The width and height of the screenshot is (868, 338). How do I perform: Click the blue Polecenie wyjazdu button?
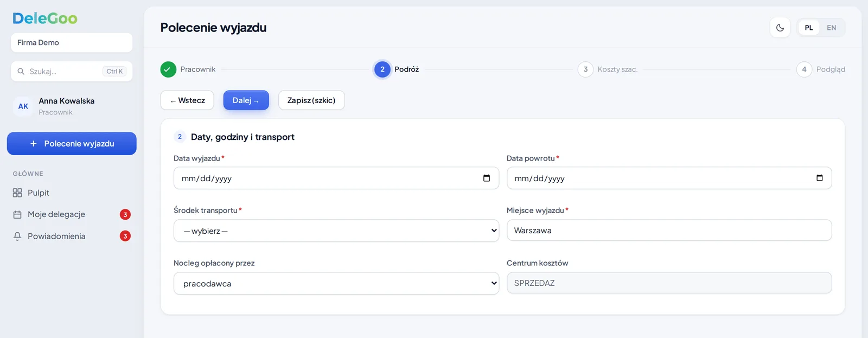[72, 144]
